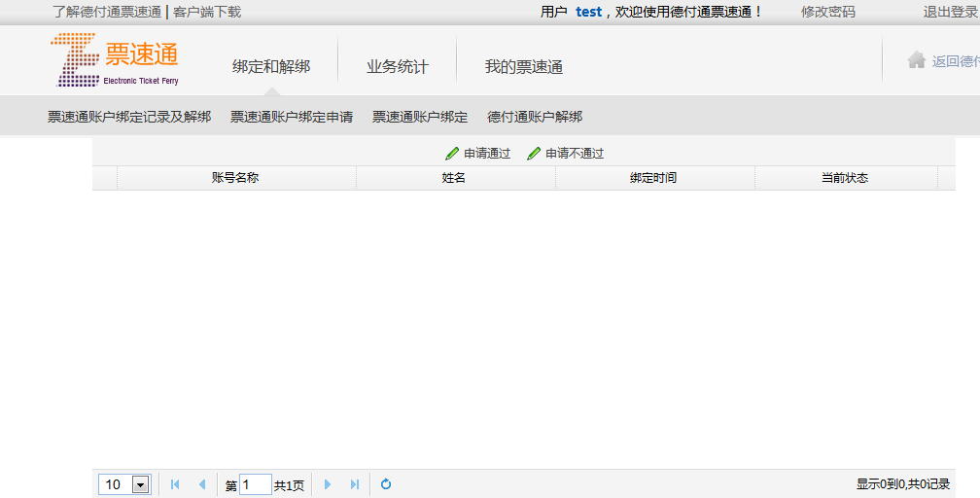Click the home icon beside 返回德付通

click(x=916, y=60)
